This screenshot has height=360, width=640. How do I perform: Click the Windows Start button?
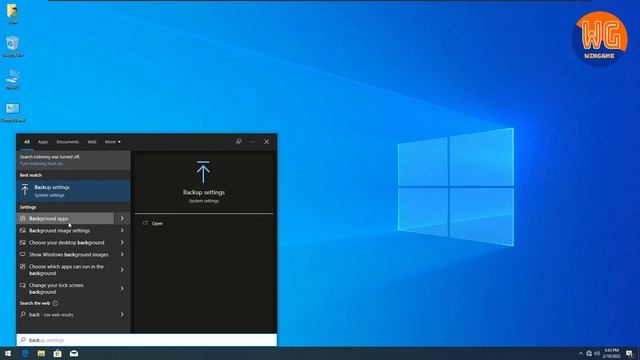pyautogui.click(x=8, y=353)
